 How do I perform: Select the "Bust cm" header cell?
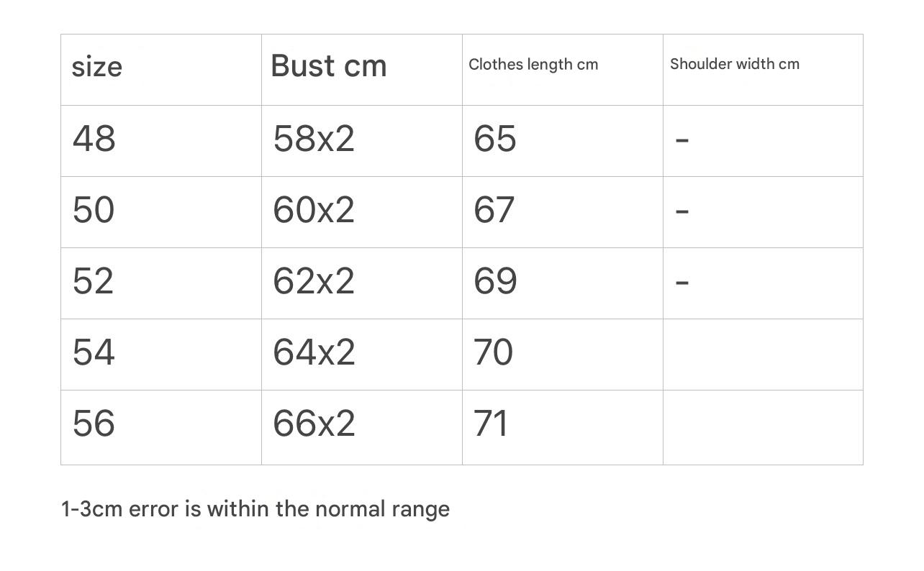click(329, 66)
